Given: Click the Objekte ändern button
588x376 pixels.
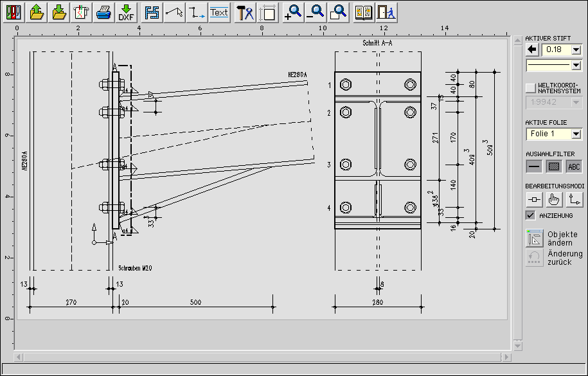Looking at the screenshot, I should click(x=535, y=238).
